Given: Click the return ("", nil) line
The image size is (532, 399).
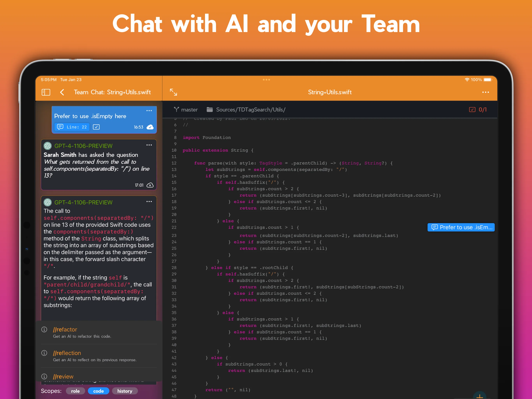Looking at the screenshot, I should (228, 390).
